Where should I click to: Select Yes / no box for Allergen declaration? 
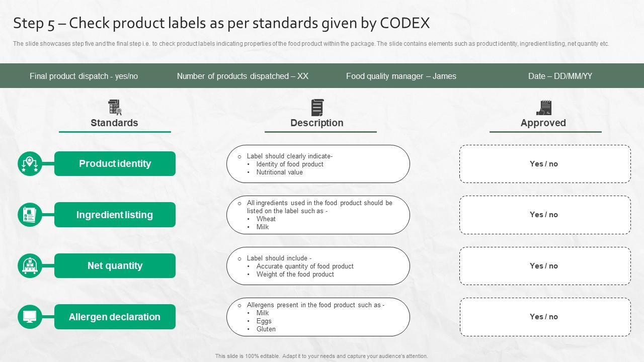click(x=544, y=317)
